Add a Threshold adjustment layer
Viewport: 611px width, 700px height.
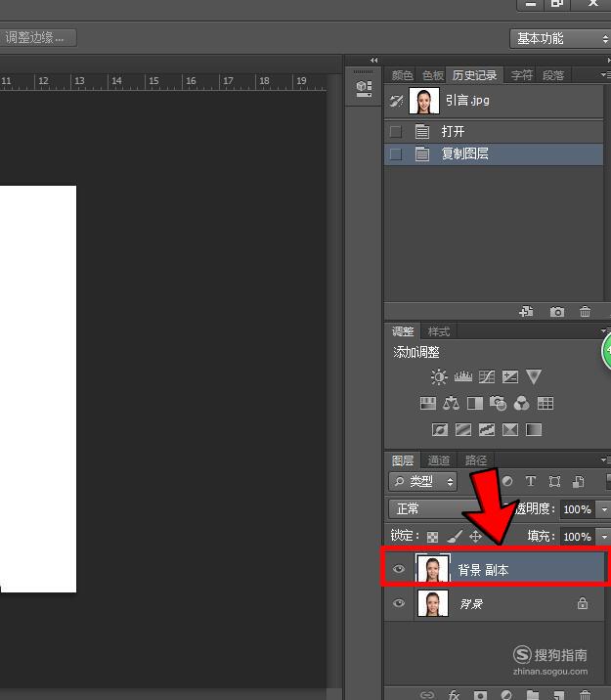coord(487,430)
